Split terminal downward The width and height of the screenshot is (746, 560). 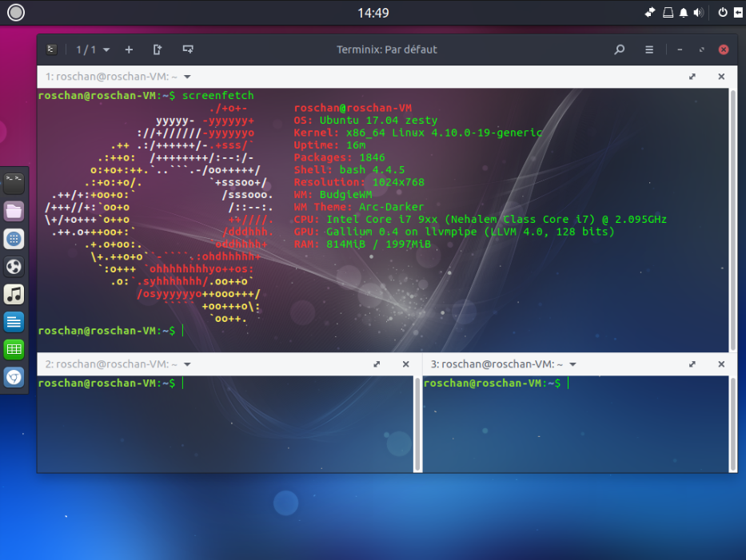(x=188, y=50)
